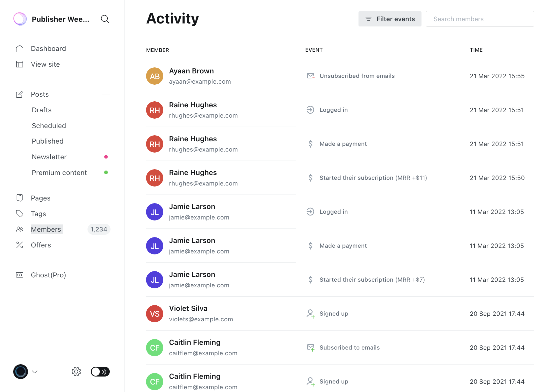Click the EVENT column header
Viewport: 554px width, 392px height.
coord(314,50)
